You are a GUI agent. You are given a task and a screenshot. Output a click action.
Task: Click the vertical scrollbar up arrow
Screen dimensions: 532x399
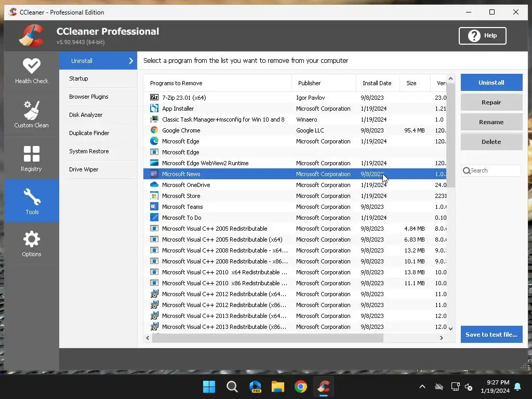coord(450,79)
